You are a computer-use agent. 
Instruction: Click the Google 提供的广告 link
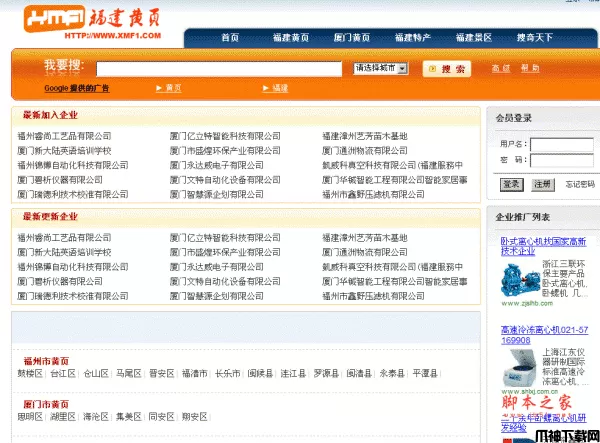77,88
